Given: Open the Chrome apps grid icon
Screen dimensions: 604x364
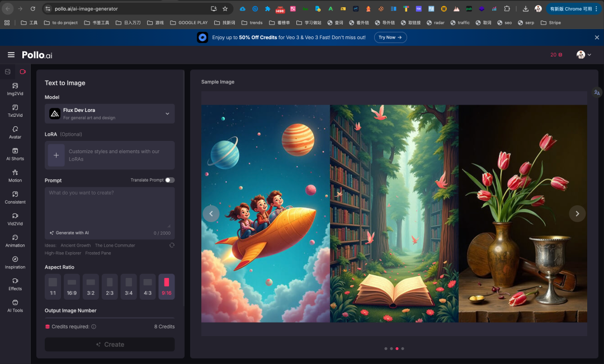Looking at the screenshot, I should [x=7, y=23].
